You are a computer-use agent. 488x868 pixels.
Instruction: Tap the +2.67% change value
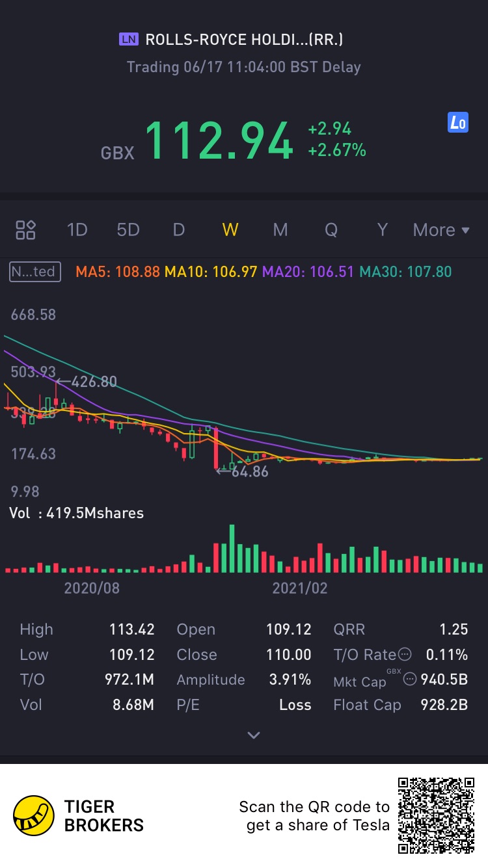coord(337,150)
